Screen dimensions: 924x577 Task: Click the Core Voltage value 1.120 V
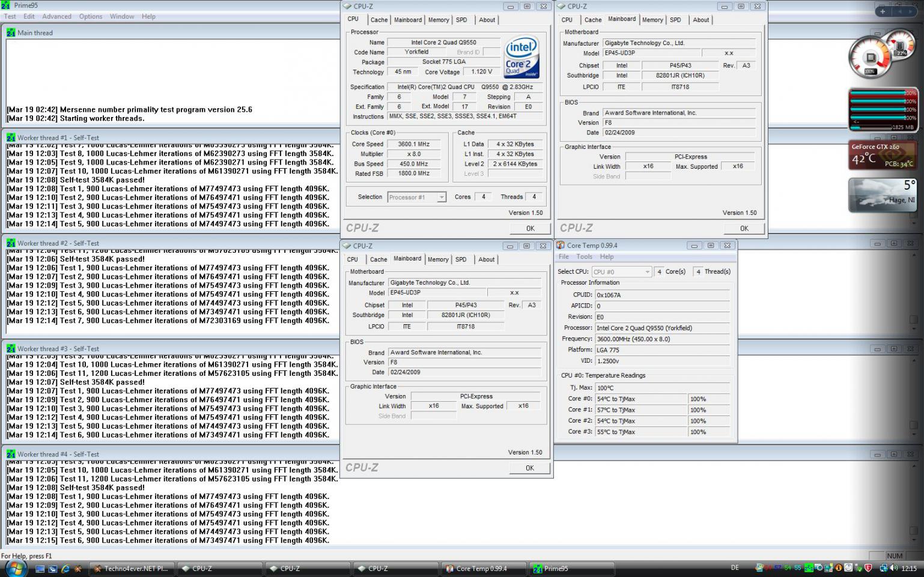click(482, 71)
